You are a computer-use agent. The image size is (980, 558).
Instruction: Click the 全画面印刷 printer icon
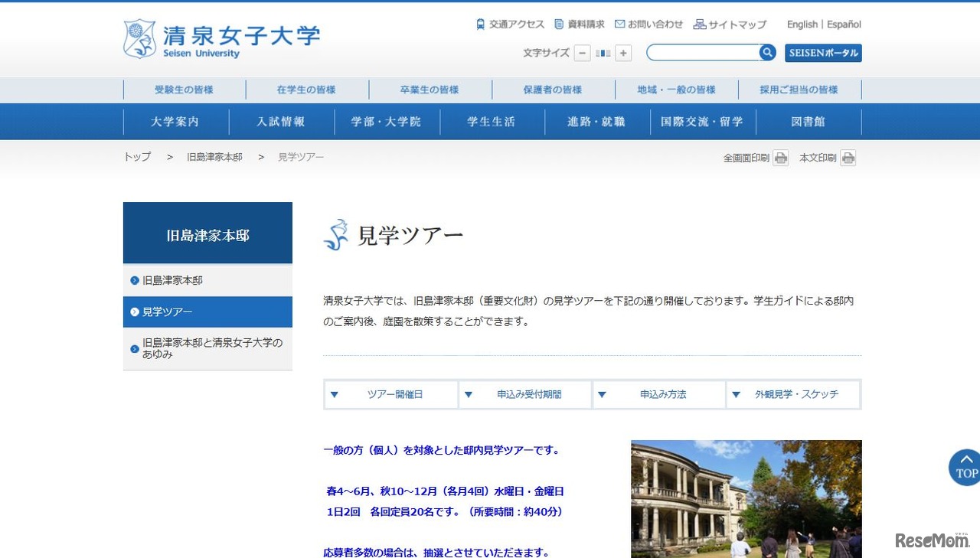[780, 158]
